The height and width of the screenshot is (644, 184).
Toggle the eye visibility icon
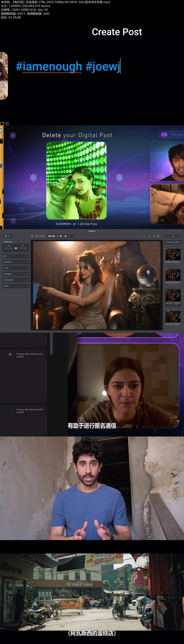166,236
